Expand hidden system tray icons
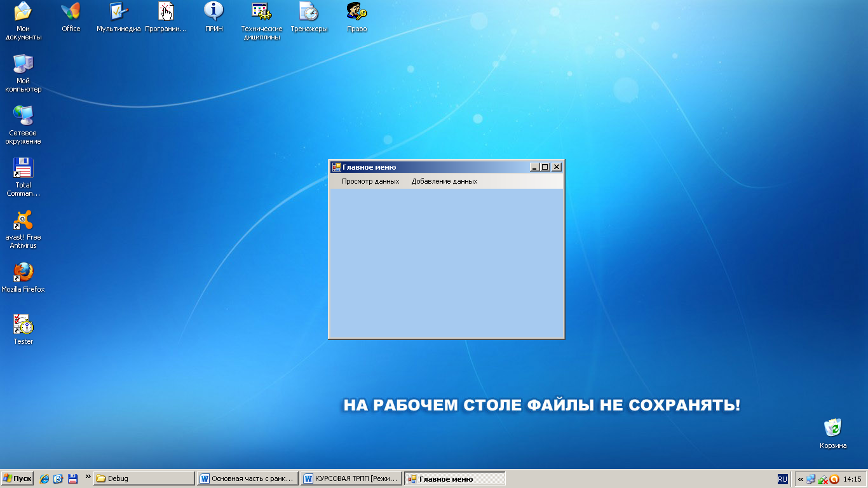 point(801,479)
